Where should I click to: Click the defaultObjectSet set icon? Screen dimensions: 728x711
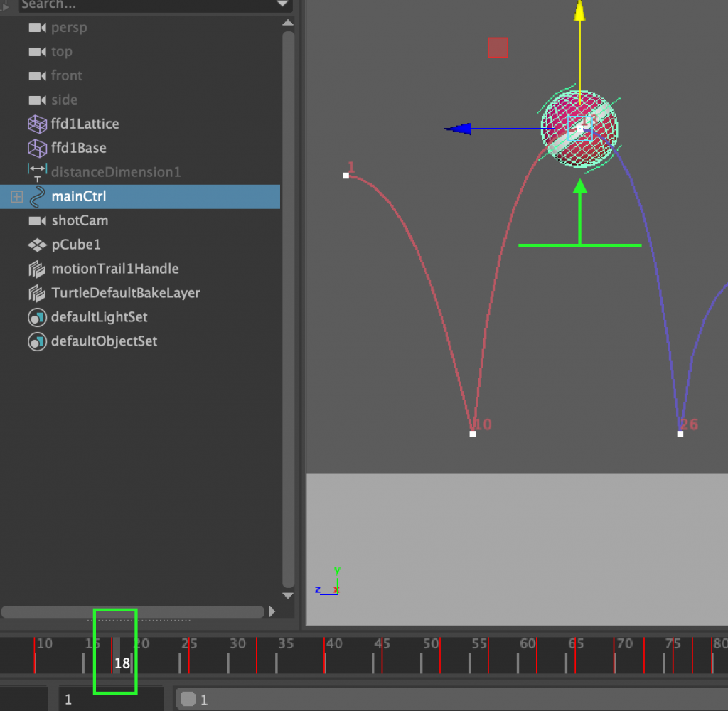click(x=37, y=341)
